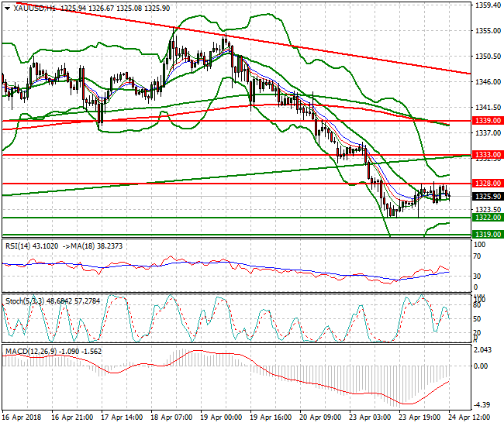Viewport: 504px width, 426px height.
Task: Click the 1337.00 price axis value
Action: (x=488, y=132)
